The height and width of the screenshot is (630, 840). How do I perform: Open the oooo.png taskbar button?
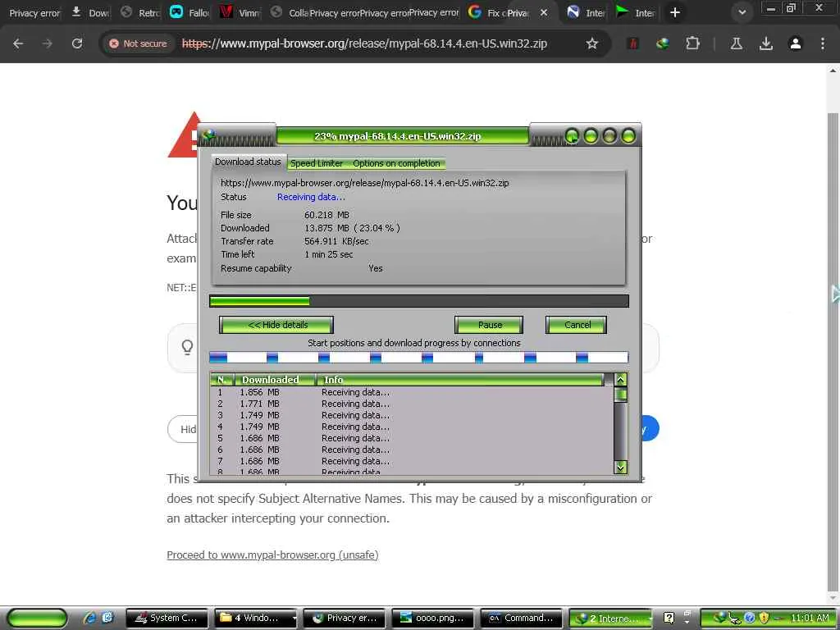(x=432, y=619)
